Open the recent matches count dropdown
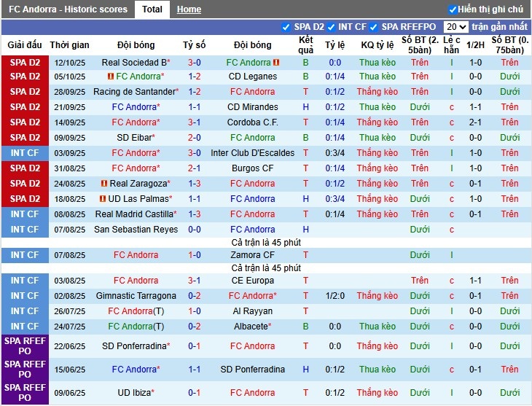The image size is (532, 406). 455,27
